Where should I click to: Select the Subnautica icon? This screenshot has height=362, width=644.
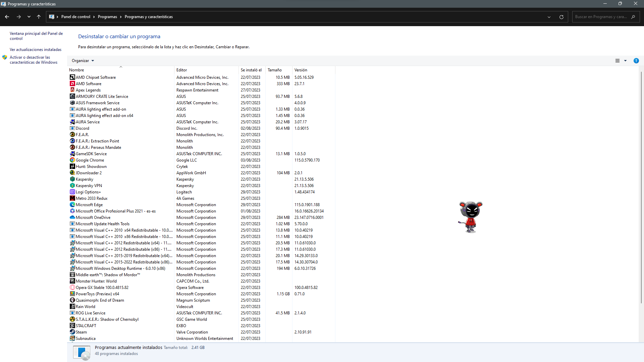coord(72,339)
